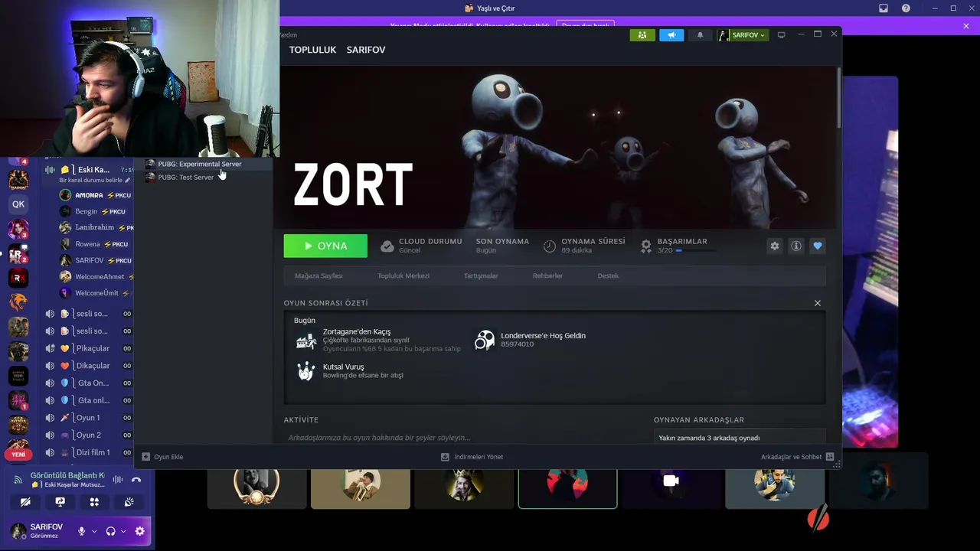980x551 pixels.
Task: Check the Cloud Durumu status icon
Action: tap(387, 246)
